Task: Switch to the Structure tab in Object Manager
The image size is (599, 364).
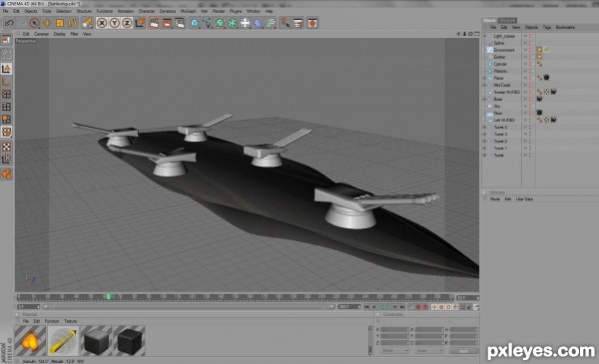Action: coord(508,20)
